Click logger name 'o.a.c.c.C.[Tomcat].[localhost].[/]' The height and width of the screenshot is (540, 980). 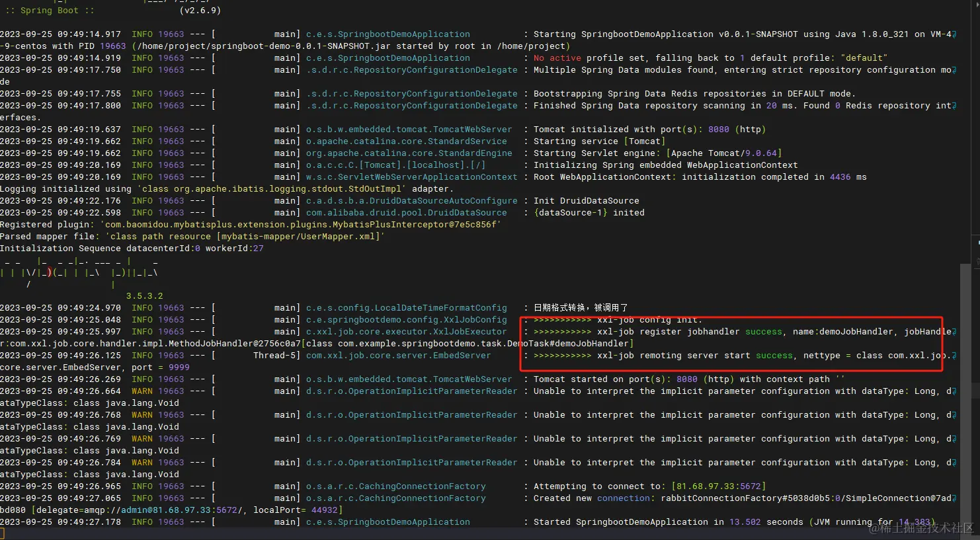[396, 165]
